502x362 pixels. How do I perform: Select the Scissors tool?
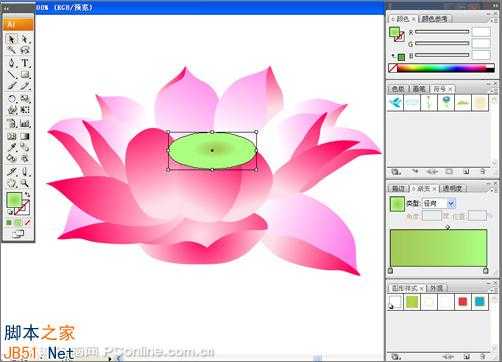(25, 172)
